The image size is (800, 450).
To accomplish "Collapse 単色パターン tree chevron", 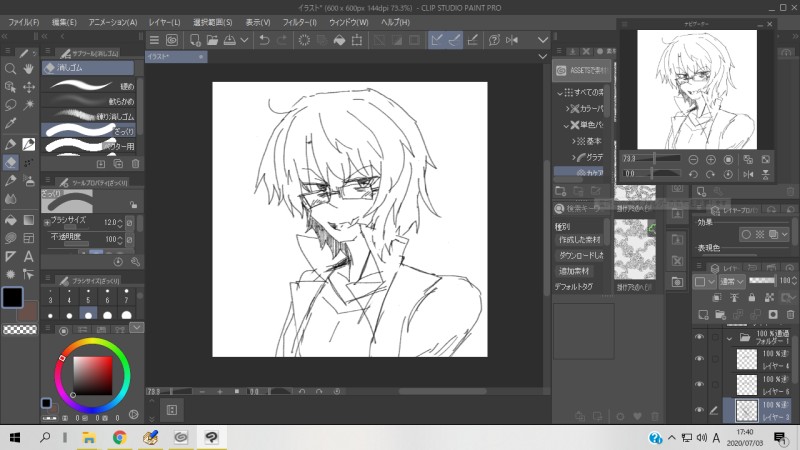I will click(x=566, y=125).
